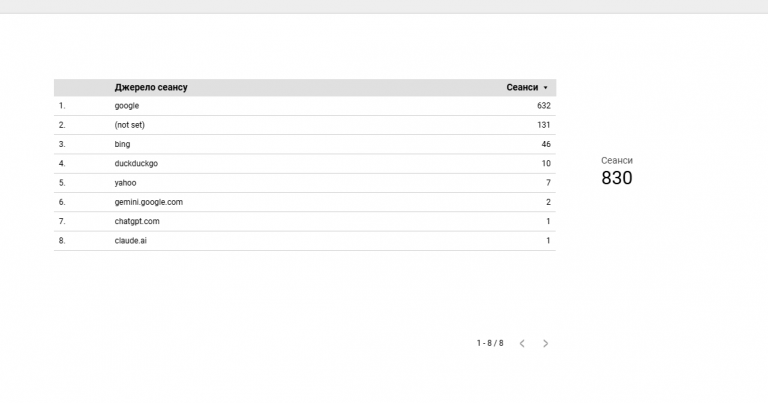Screen dimensions: 768x403
Task: Select the duckduckgo source row
Action: click(x=305, y=164)
